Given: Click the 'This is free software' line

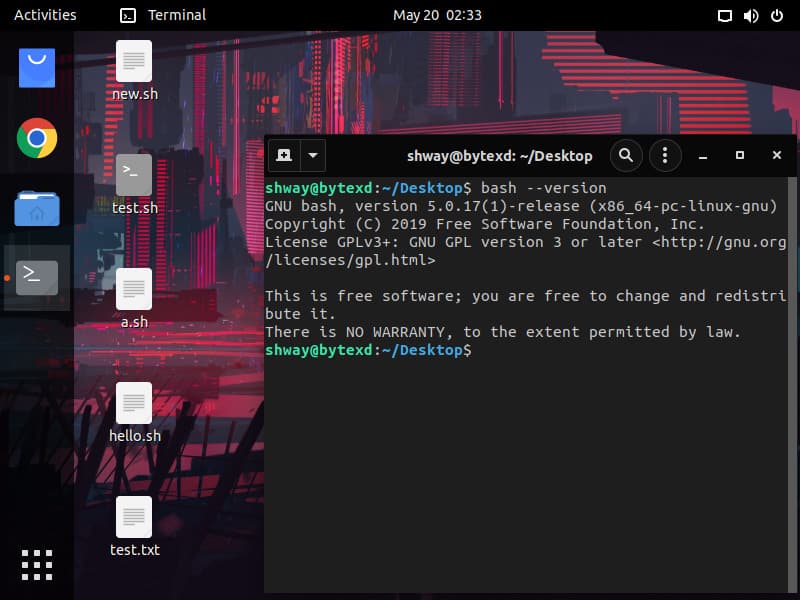Looking at the screenshot, I should pyautogui.click(x=525, y=296).
